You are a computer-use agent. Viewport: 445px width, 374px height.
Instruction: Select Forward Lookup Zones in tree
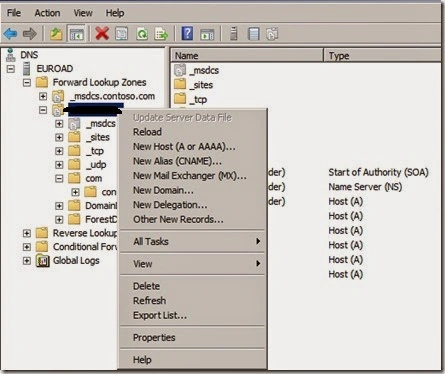click(99, 82)
